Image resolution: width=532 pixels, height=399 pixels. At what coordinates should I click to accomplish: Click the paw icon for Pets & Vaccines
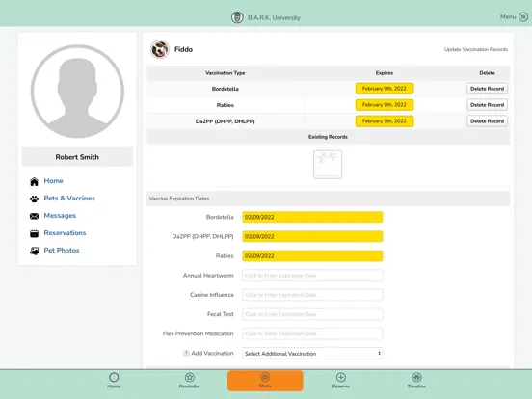(34, 199)
